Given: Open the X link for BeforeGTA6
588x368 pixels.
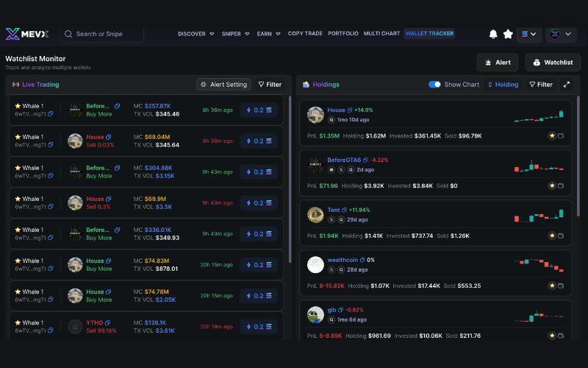Looking at the screenshot, I should pyautogui.click(x=341, y=170).
